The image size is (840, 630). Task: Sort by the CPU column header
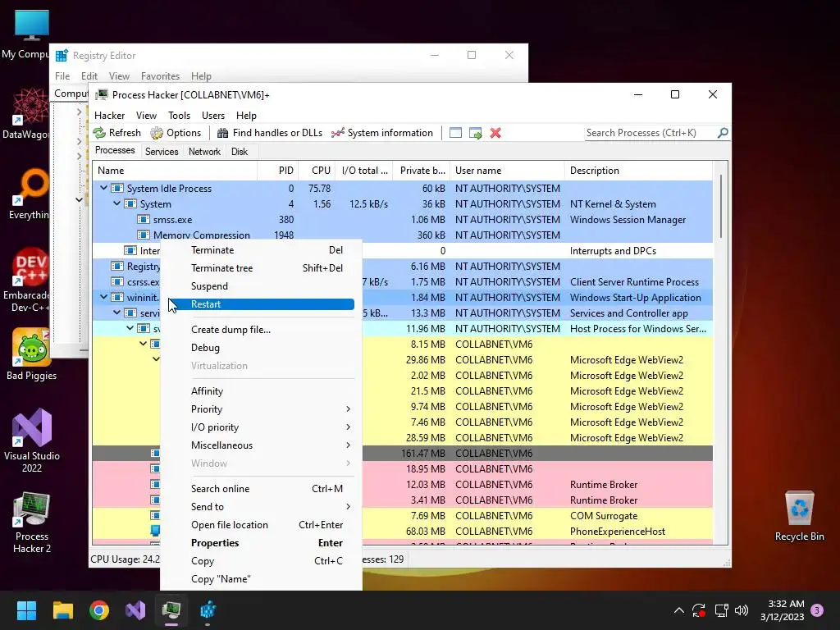point(317,171)
